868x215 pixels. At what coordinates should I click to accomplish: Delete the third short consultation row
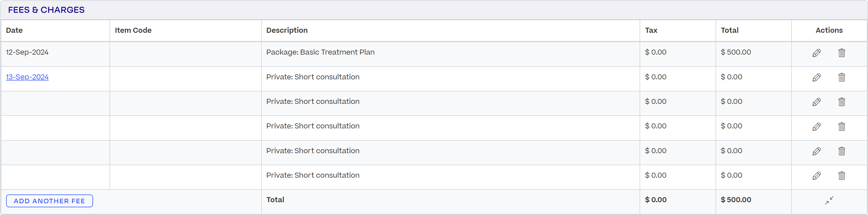(x=841, y=127)
